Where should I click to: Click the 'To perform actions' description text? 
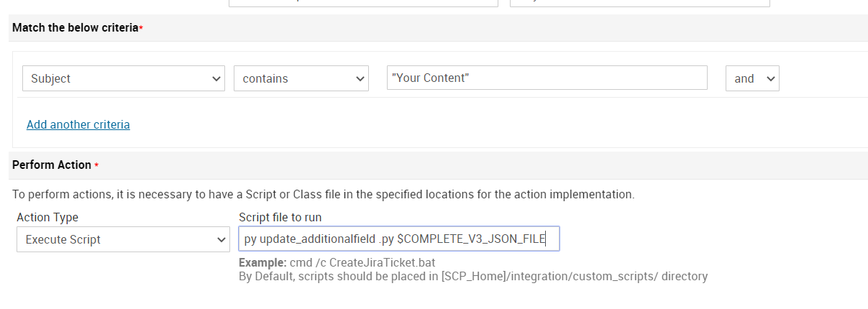[x=323, y=194]
